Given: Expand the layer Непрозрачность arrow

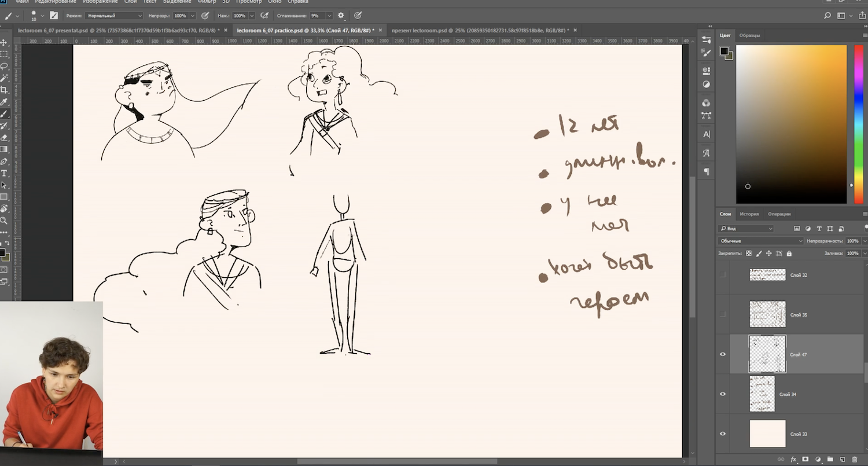Looking at the screenshot, I should [x=865, y=241].
